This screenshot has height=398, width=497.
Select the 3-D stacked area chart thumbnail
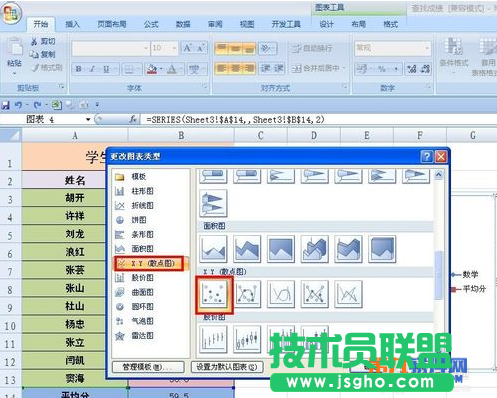(x=348, y=249)
